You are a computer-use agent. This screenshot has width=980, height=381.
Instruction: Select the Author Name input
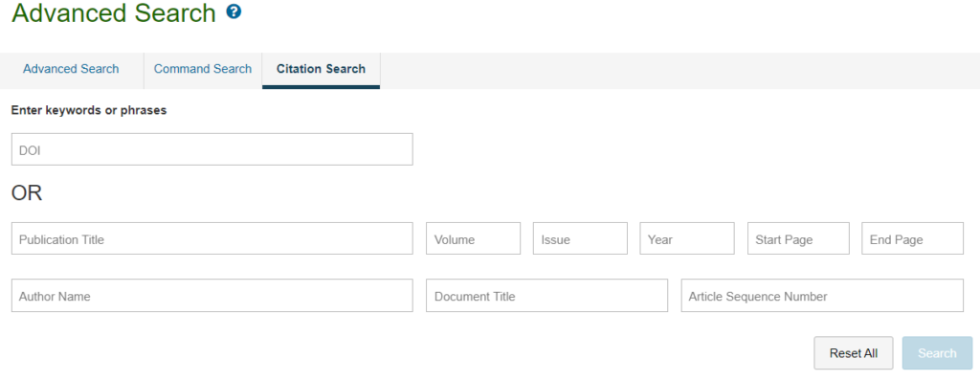[x=212, y=295]
